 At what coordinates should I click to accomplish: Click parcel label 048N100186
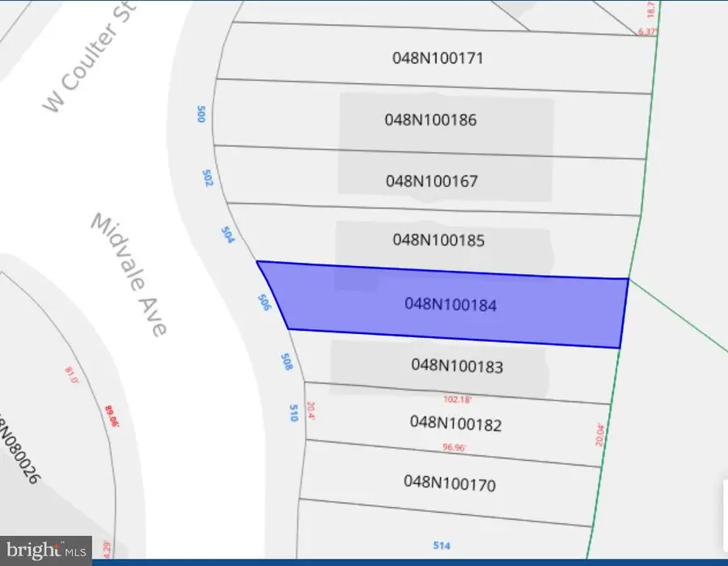click(430, 120)
